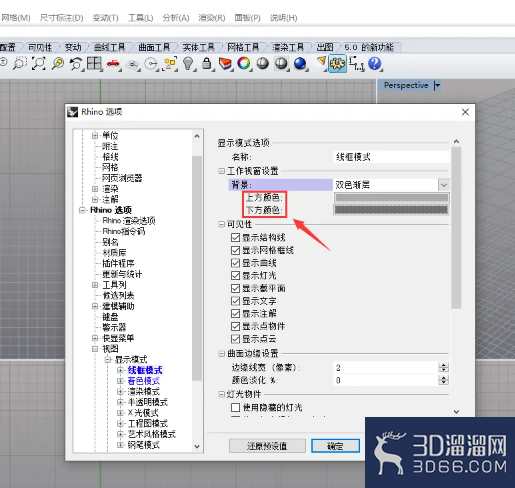Image resolution: width=515 pixels, height=488 pixels.
Task: Click the select objects icon
Action: click(x=170, y=63)
